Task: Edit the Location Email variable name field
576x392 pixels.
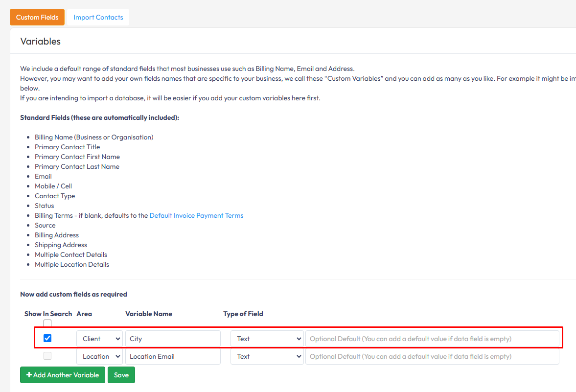Action: click(x=173, y=356)
